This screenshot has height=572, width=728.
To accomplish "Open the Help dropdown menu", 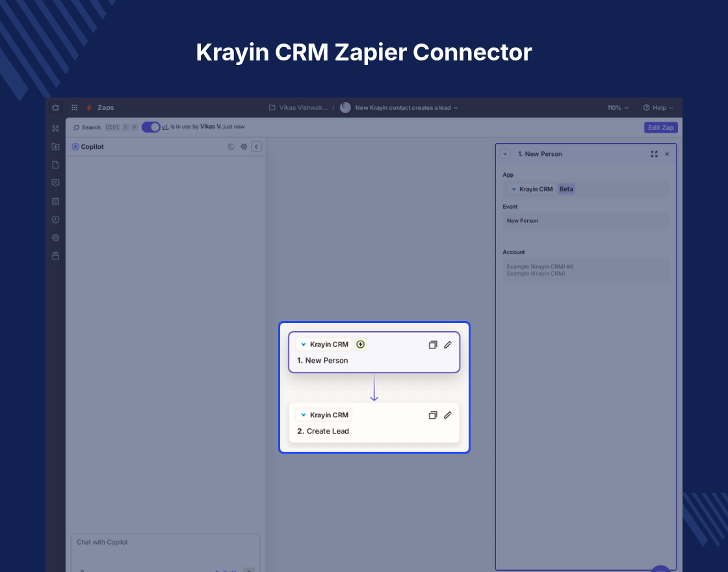I will [658, 108].
